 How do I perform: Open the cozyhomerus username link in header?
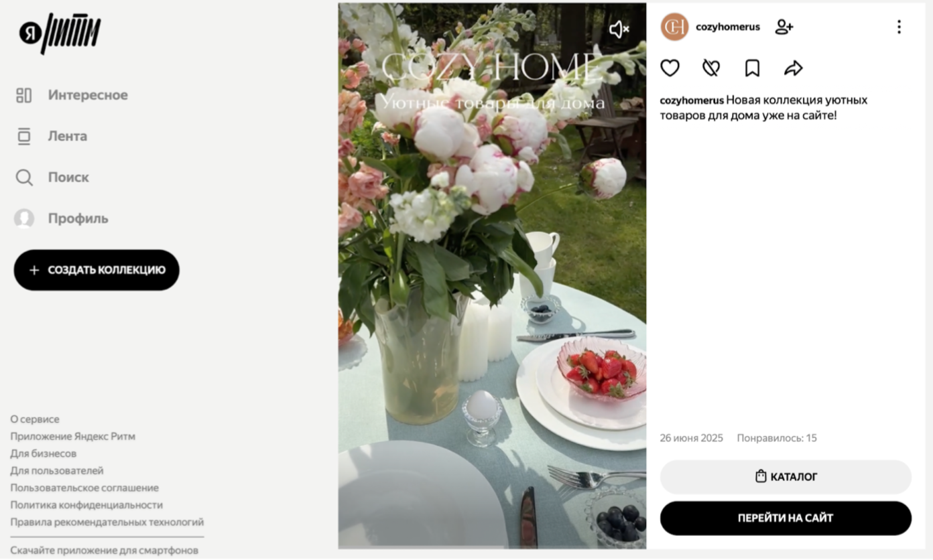pyautogui.click(x=728, y=27)
